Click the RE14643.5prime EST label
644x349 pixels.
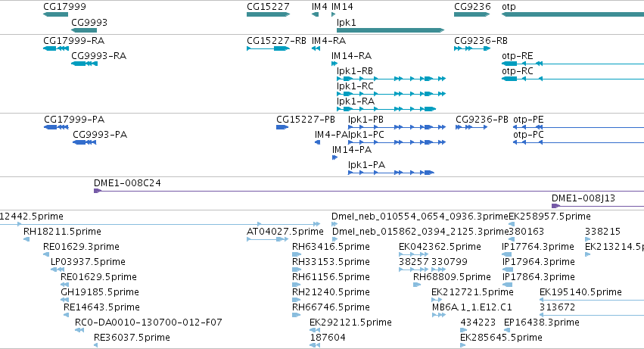[x=101, y=307]
